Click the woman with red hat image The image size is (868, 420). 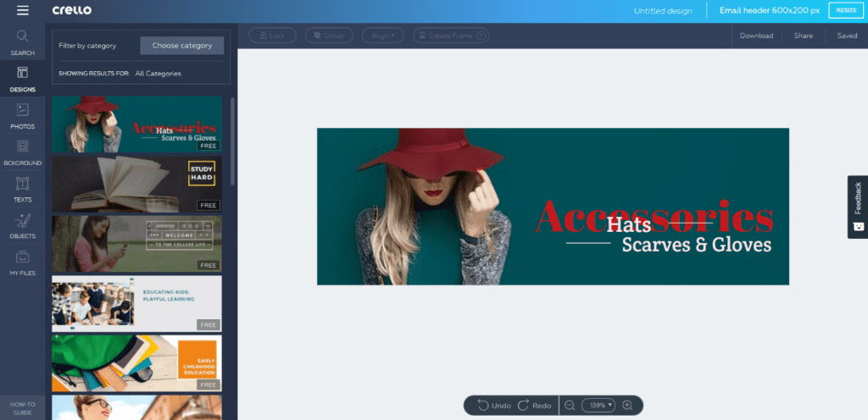tap(431, 207)
